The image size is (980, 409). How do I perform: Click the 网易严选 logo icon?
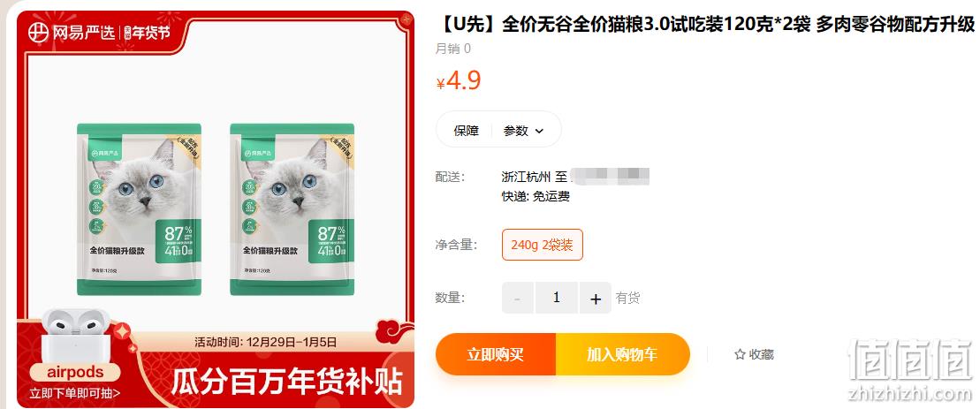coord(39,33)
